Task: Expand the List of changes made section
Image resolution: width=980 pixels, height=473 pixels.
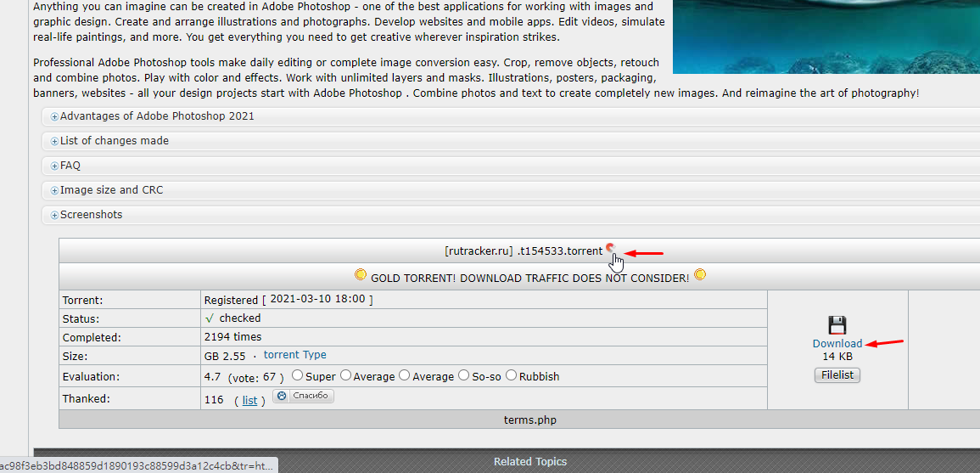Action: [x=510, y=141]
